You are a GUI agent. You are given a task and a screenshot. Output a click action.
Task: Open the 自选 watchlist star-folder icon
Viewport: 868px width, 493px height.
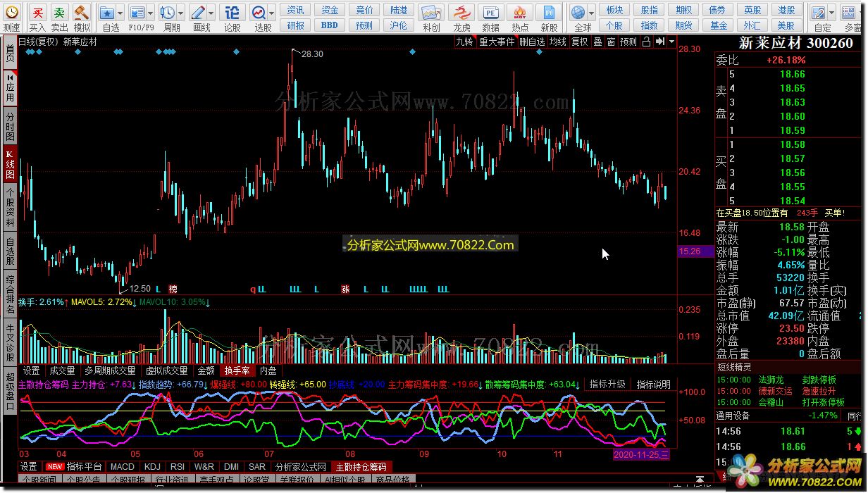(x=106, y=13)
